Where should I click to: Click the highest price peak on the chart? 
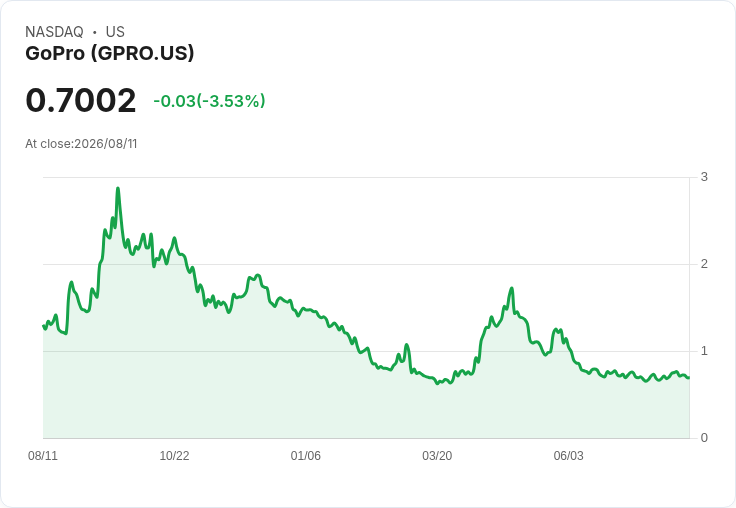[118, 188]
